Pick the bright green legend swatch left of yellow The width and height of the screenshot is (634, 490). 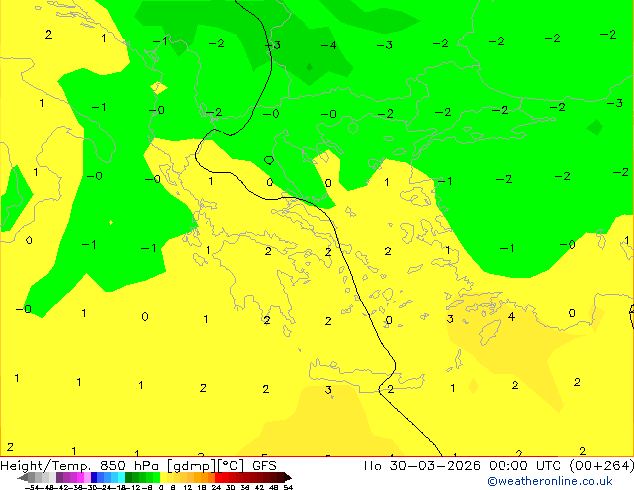click(156, 477)
